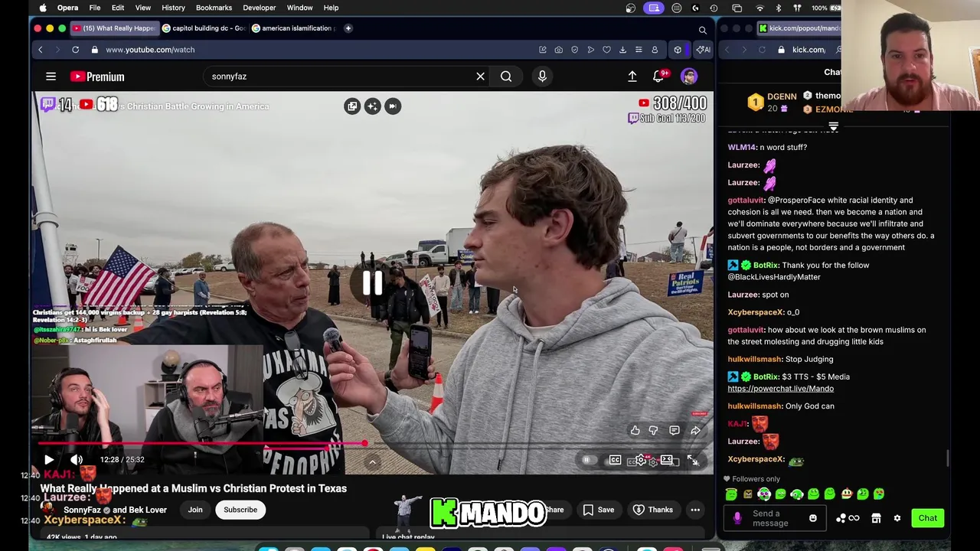Viewport: 980px width, 551px height.
Task: Open Opera easy setup menu
Action: coord(639,50)
